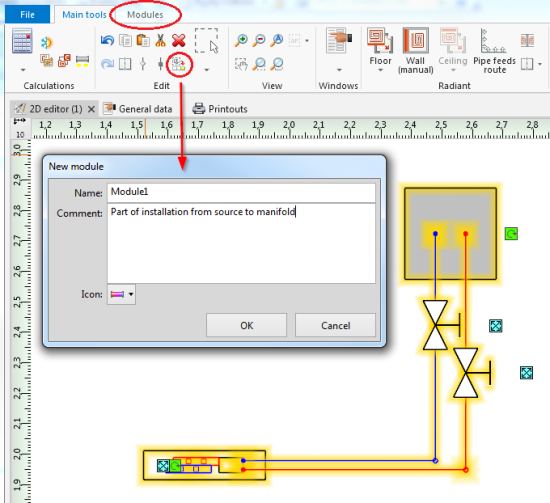Click the calculator Calculations icon
The image size is (550, 503).
(22, 41)
